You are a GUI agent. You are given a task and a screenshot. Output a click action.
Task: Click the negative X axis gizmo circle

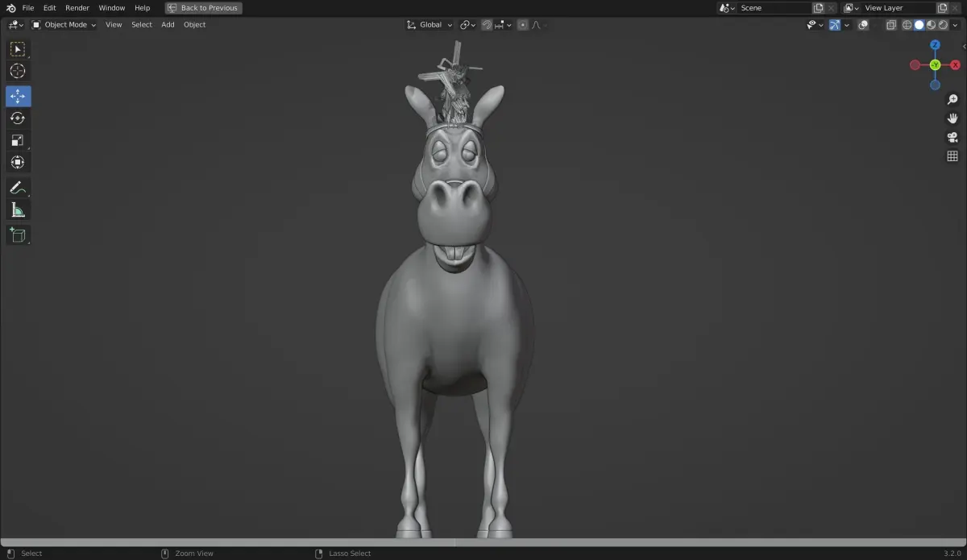[x=915, y=64]
